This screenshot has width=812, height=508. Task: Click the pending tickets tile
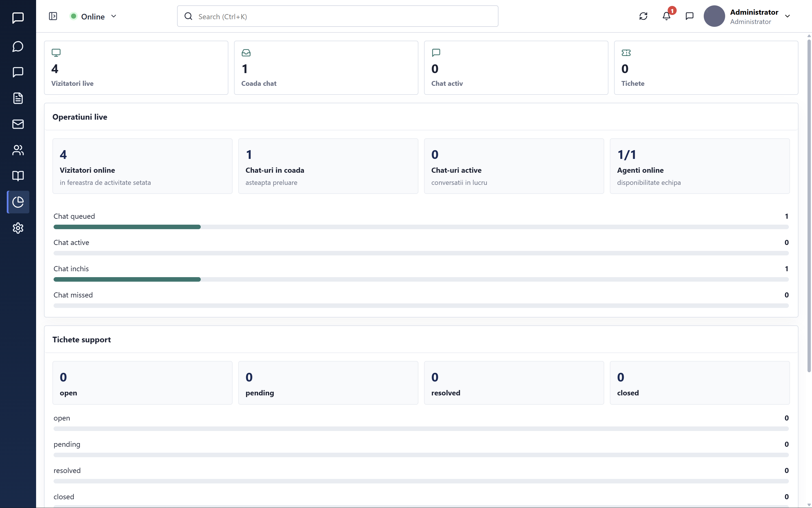(x=328, y=383)
